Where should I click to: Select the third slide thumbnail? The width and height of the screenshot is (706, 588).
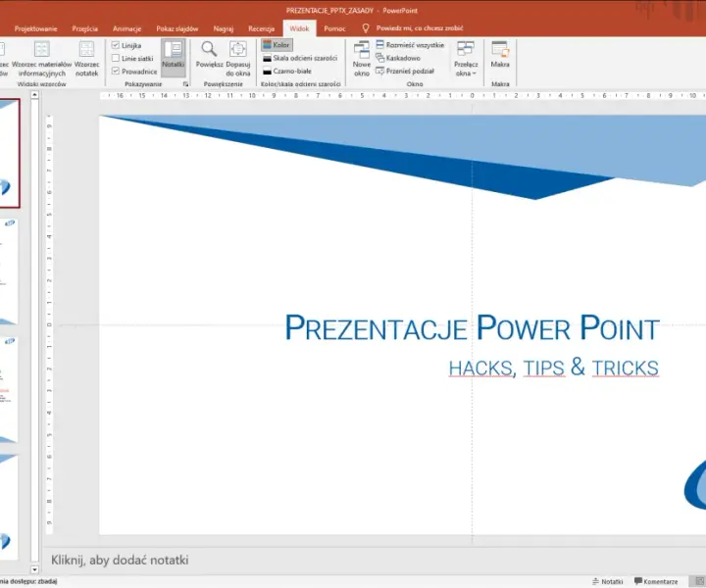pos(9,390)
